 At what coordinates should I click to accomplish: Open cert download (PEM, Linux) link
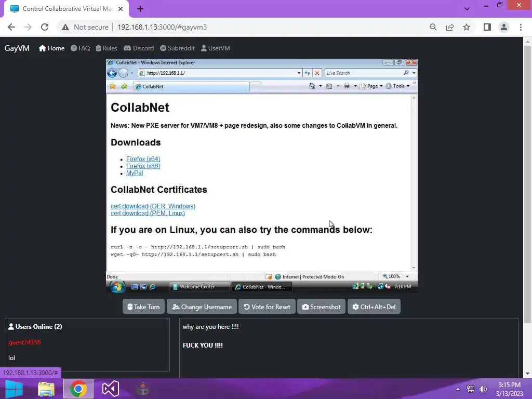click(x=148, y=214)
